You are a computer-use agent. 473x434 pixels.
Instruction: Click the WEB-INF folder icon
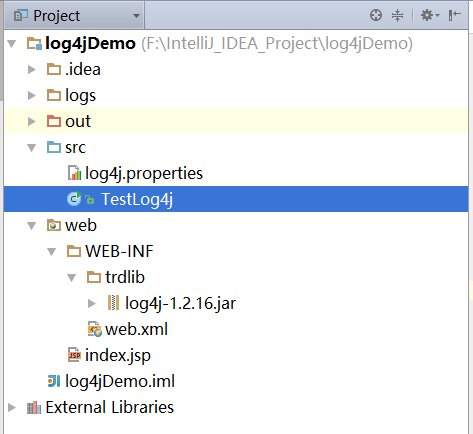coord(74,251)
